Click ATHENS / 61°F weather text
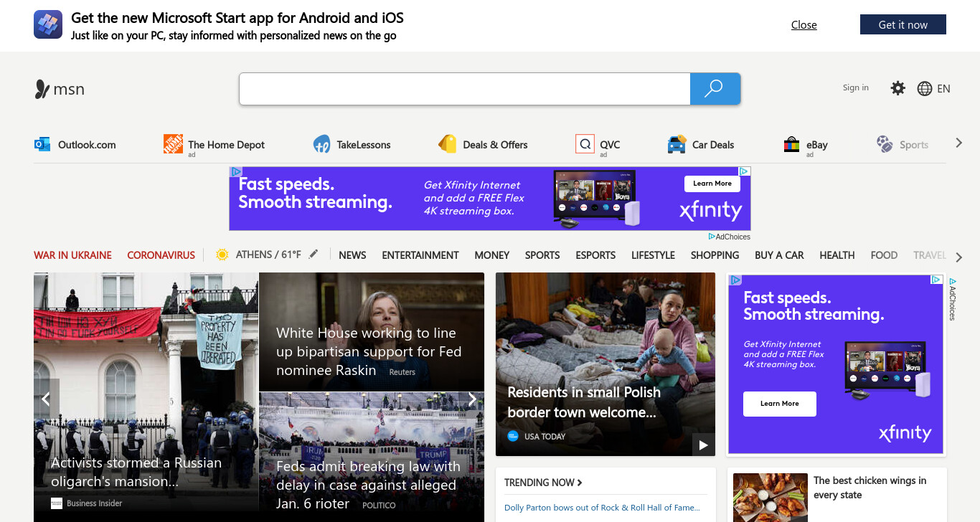Screen dimensions: 980x522 pos(268,255)
